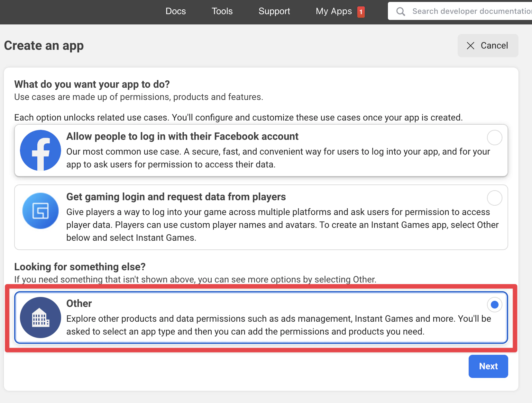Click the Create an app heading
The image size is (532, 403).
click(43, 45)
